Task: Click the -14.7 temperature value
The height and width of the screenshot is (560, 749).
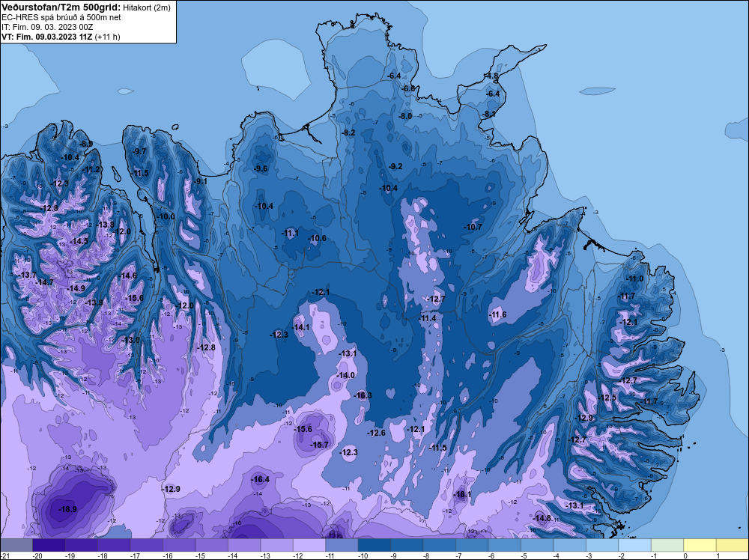Action: (x=44, y=282)
